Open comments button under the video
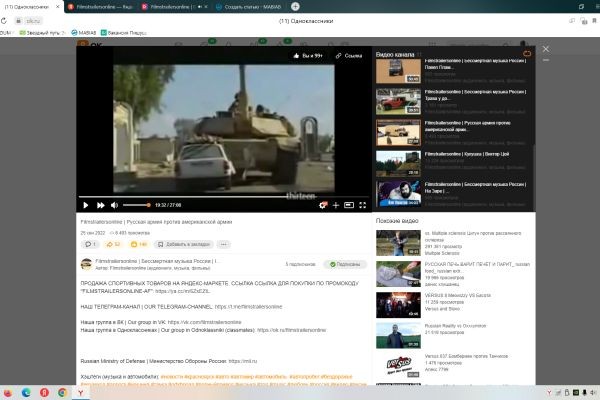Viewport: 600px width, 400px height. [x=90, y=244]
